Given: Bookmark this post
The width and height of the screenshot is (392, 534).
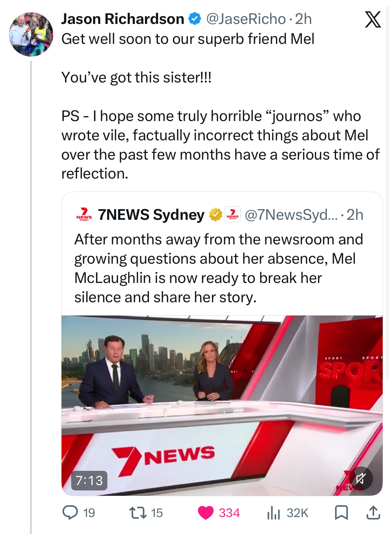Looking at the screenshot, I should (341, 512).
